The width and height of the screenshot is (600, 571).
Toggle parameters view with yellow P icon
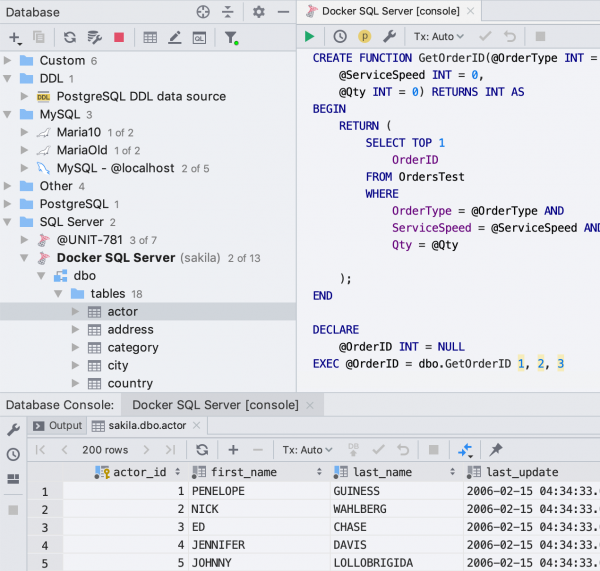(x=365, y=37)
